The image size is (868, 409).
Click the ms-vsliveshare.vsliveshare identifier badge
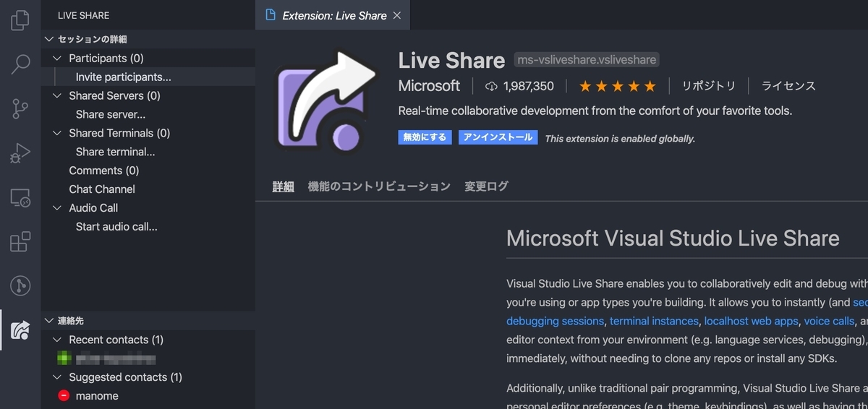pos(586,60)
